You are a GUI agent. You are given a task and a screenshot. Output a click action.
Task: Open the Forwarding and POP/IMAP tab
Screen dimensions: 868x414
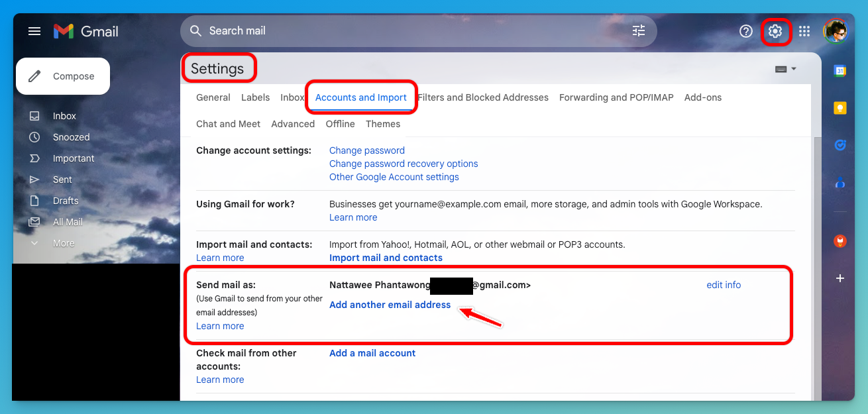click(x=616, y=97)
